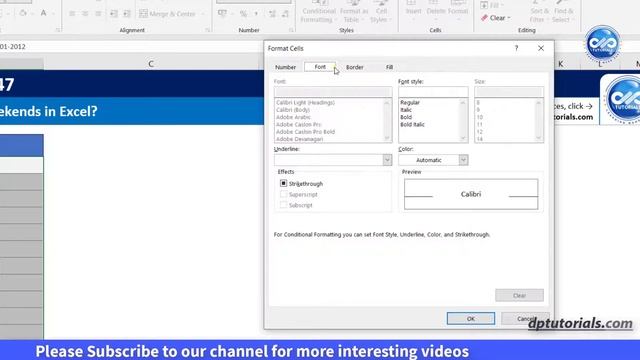Click the Increase Indent icon
The height and width of the screenshot is (360, 640).
click(127, 14)
